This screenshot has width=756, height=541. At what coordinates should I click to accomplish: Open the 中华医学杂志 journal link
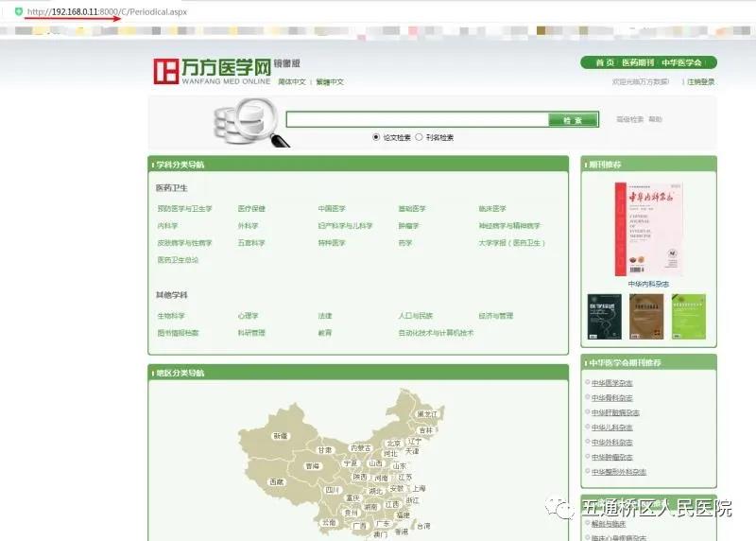611,383
